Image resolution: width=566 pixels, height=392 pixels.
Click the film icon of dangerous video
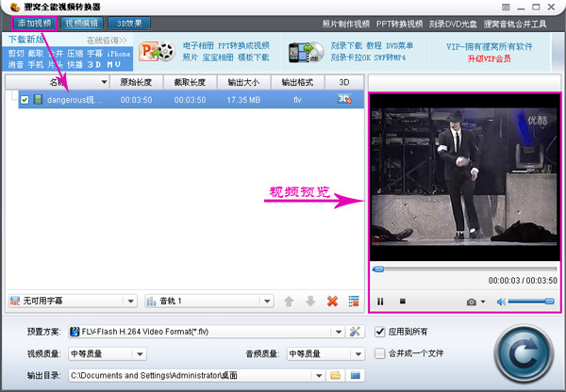pos(38,99)
